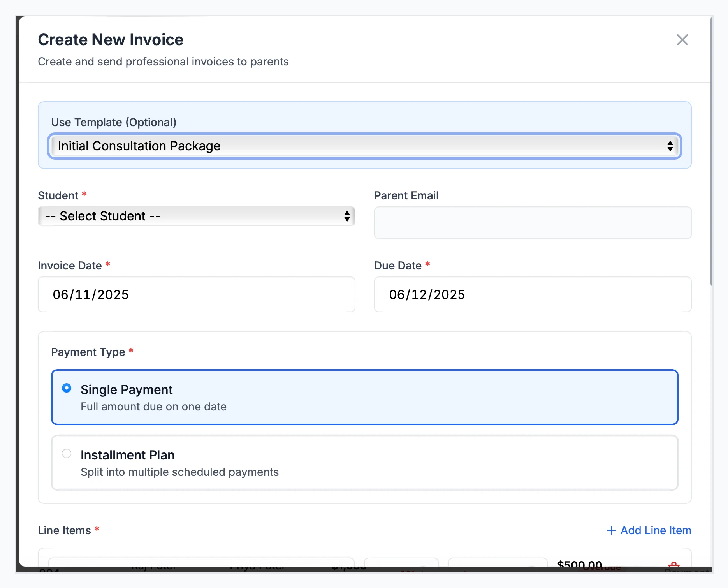This screenshot has height=588, width=728.
Task: Open the Select Student dropdown
Action: [x=196, y=216]
